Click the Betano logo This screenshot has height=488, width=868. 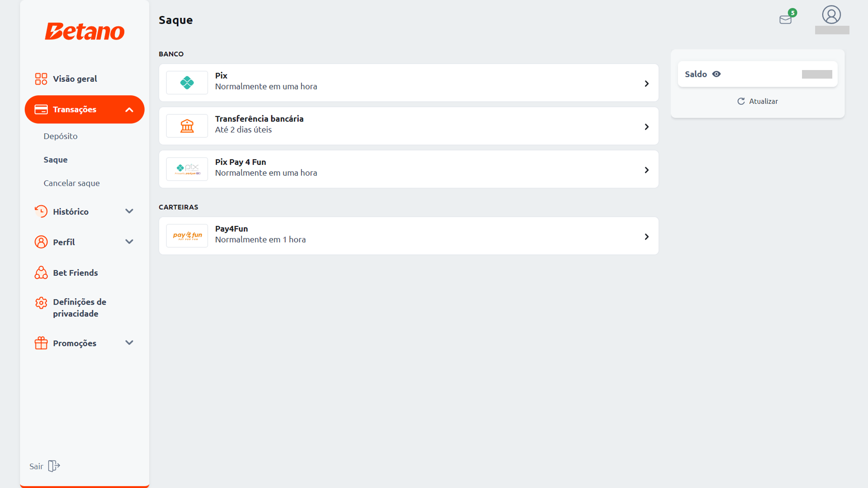pos(85,31)
